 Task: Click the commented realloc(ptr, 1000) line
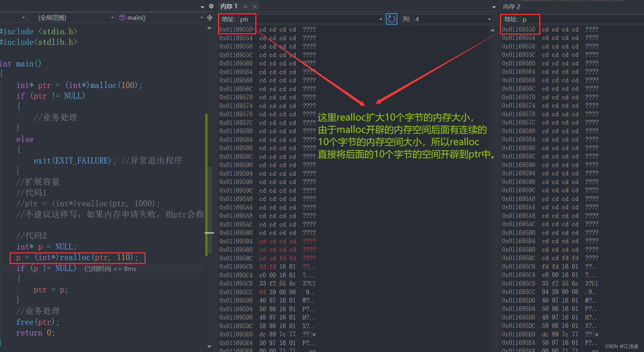tap(88, 204)
